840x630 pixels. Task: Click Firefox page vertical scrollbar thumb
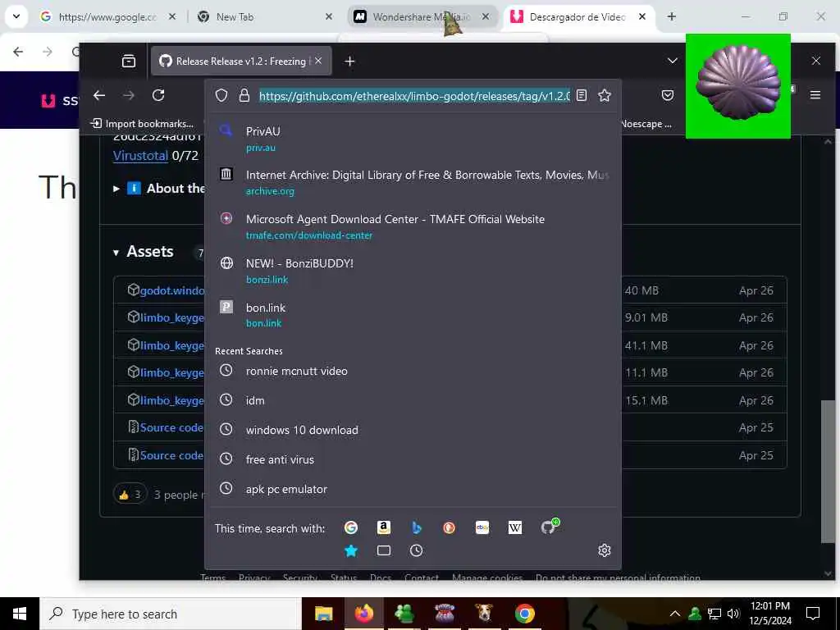[828, 472]
